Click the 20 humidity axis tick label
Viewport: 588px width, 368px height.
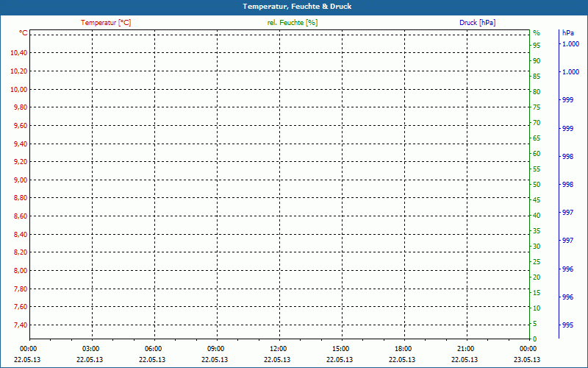(537, 277)
